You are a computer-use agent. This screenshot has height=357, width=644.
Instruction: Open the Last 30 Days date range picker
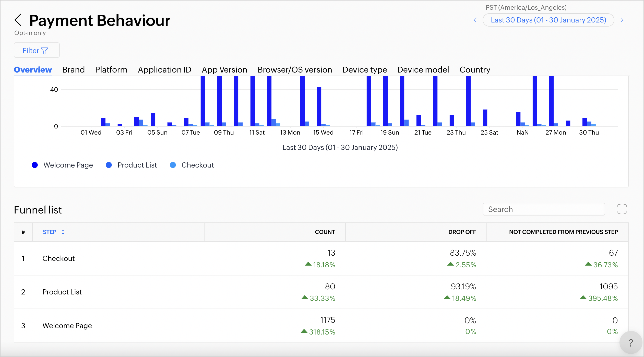[x=548, y=20]
